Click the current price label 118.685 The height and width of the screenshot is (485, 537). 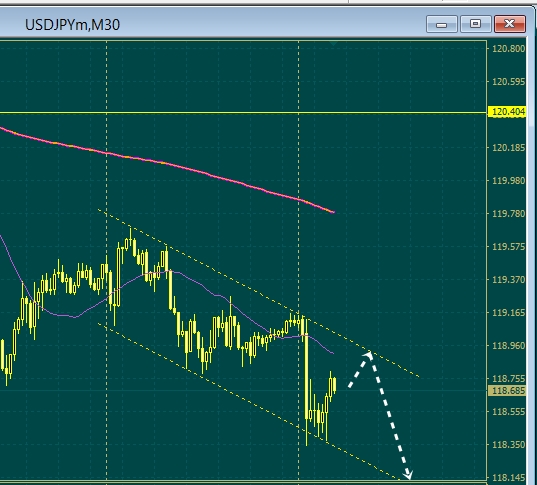[x=507, y=390]
